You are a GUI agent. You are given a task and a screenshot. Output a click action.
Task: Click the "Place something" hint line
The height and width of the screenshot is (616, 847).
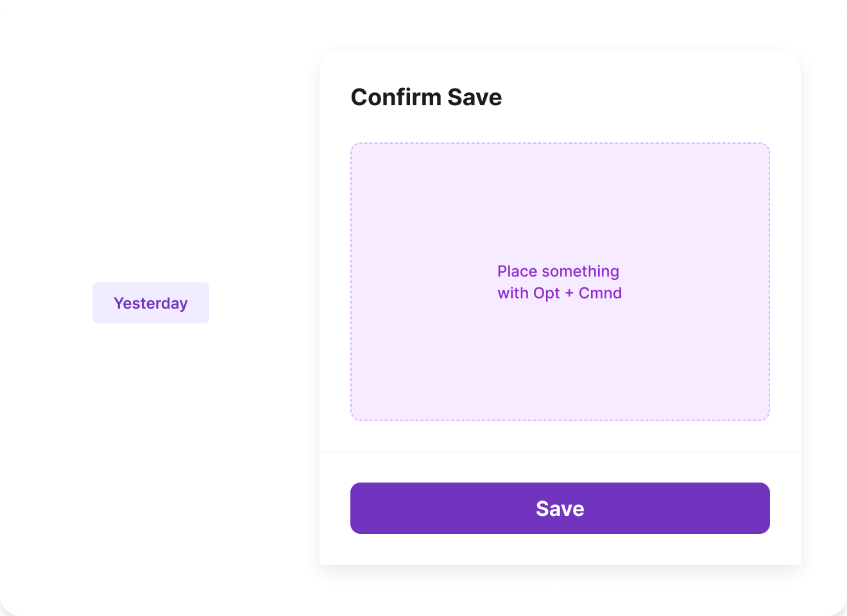(x=558, y=271)
